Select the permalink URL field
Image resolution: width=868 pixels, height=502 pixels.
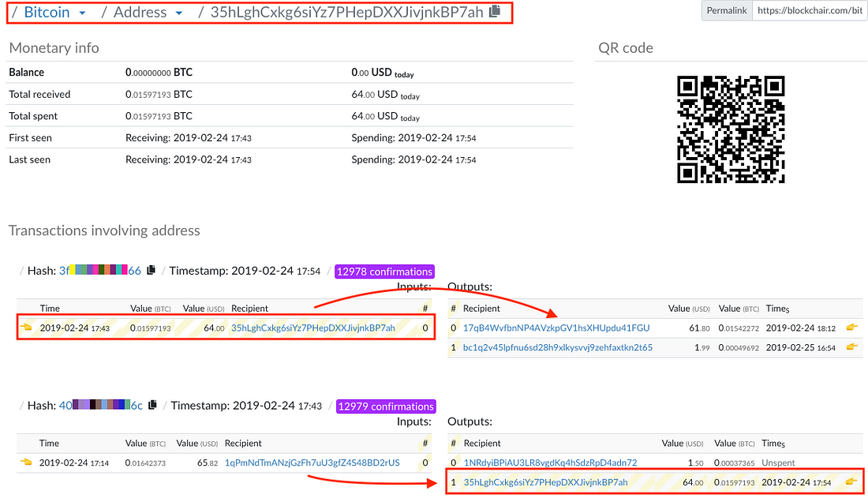pyautogui.click(x=810, y=10)
